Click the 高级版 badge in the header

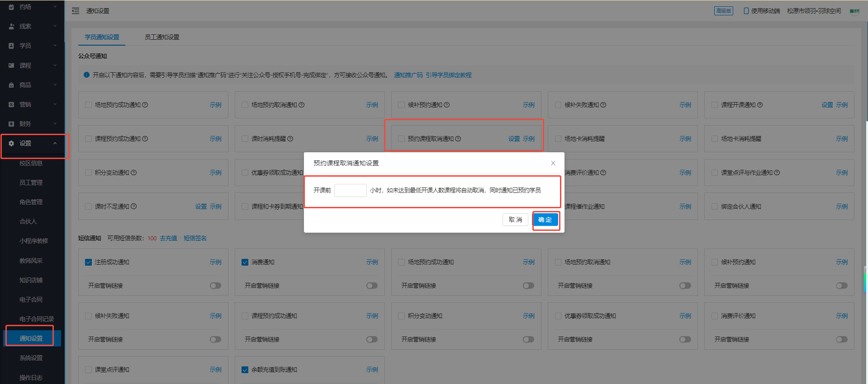[724, 11]
